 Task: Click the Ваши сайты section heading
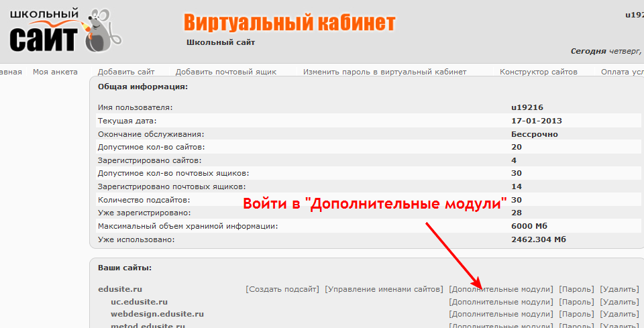click(125, 268)
